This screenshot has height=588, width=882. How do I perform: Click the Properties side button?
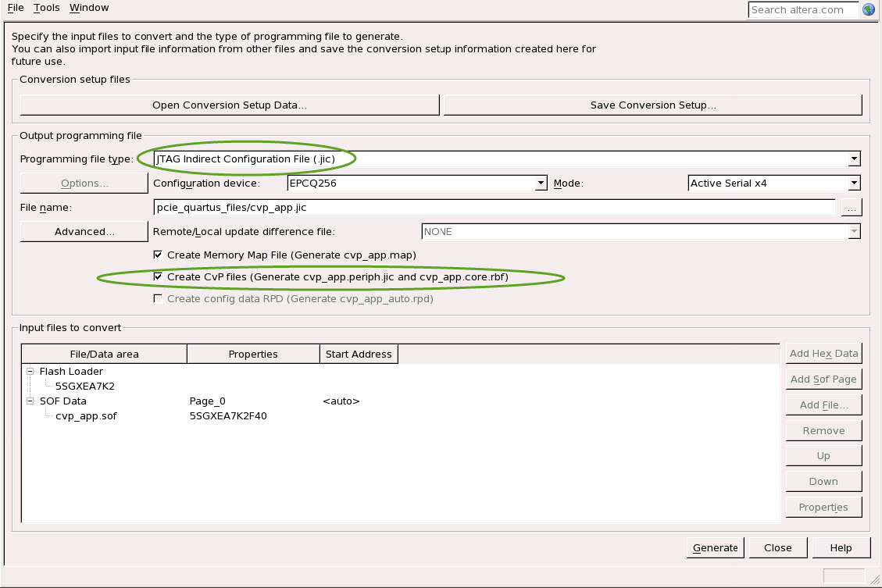[x=823, y=508]
